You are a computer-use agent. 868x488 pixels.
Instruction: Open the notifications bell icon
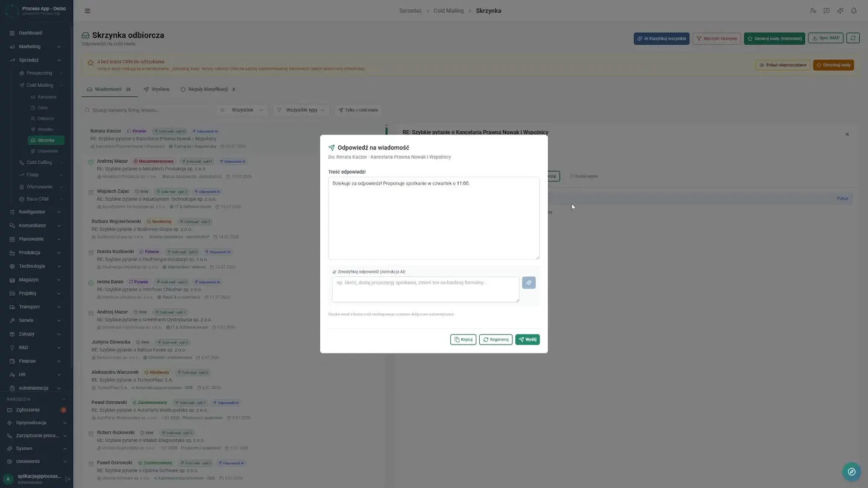(x=854, y=11)
